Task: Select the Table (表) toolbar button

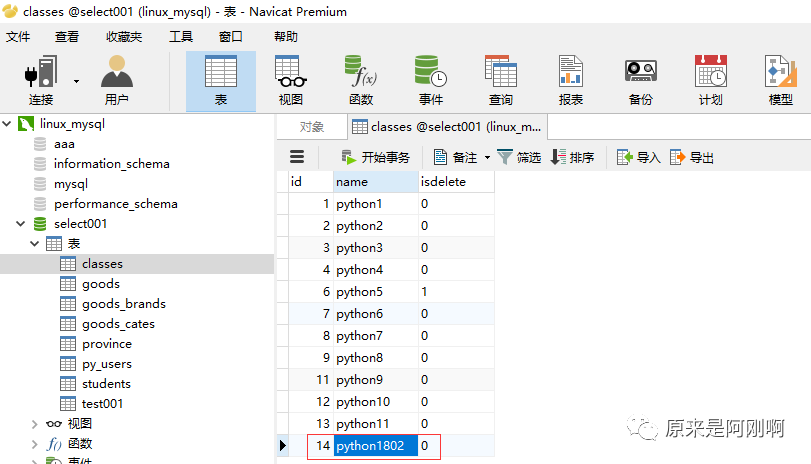Action: click(221, 81)
